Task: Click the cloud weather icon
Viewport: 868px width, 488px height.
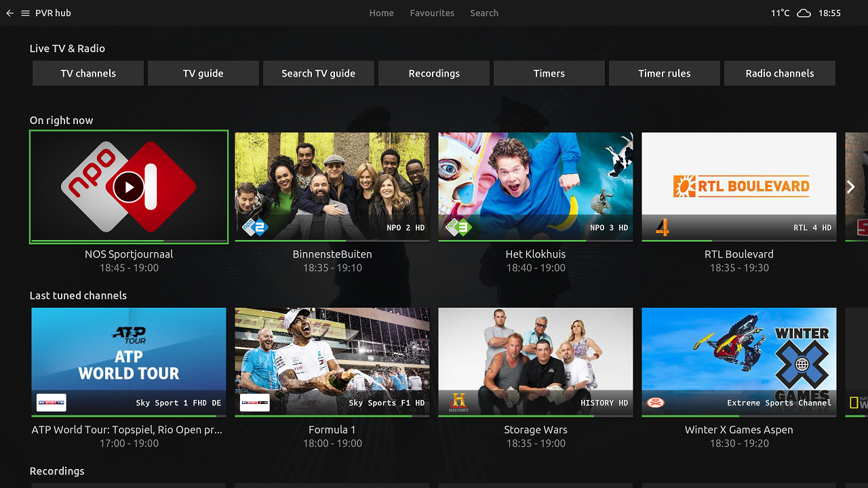Action: coord(804,13)
